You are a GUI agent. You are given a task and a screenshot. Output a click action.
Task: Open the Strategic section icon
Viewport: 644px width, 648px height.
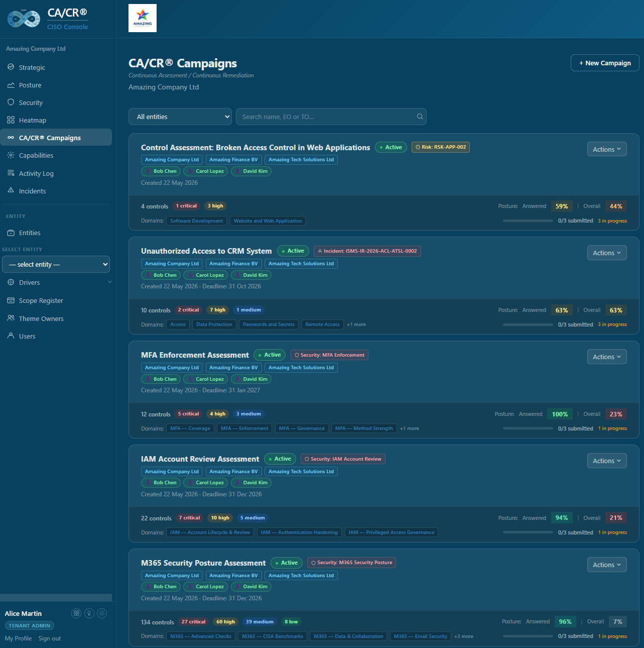(11, 67)
